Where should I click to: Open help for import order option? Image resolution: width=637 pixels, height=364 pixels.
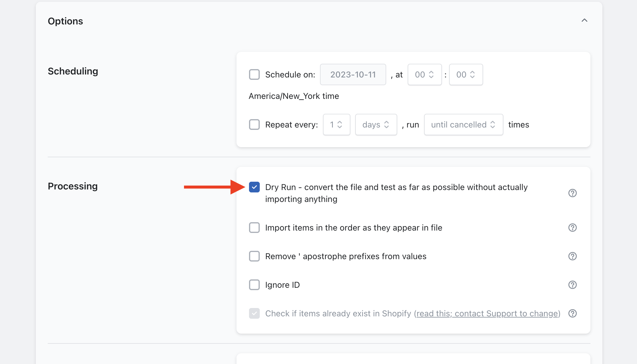click(572, 228)
